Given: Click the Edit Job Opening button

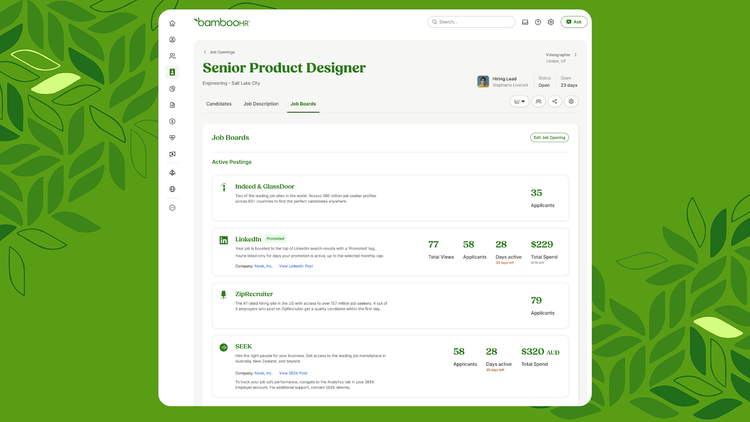Looking at the screenshot, I should pos(549,137).
